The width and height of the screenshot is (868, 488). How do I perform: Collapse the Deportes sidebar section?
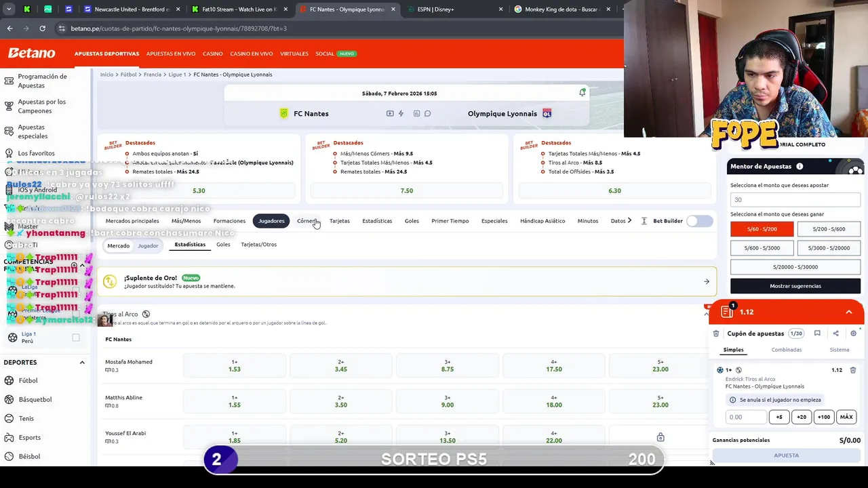(82, 363)
